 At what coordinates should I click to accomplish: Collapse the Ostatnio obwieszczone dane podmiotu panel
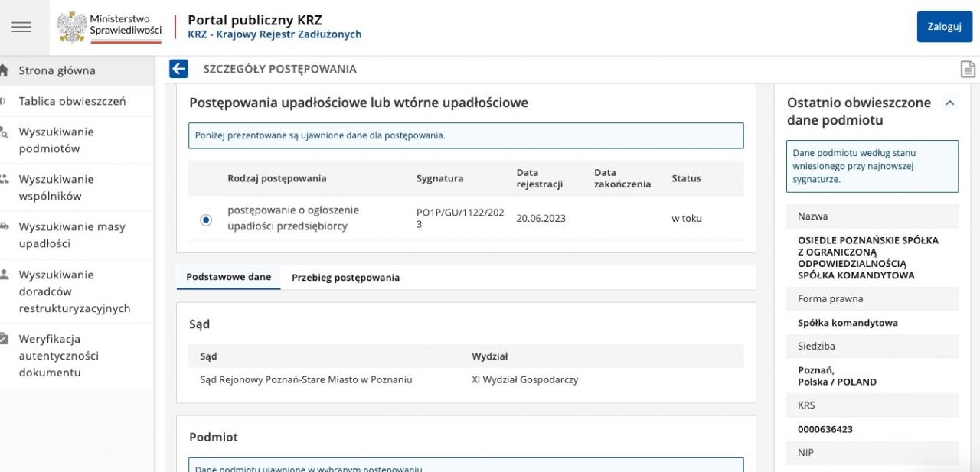pyautogui.click(x=950, y=103)
